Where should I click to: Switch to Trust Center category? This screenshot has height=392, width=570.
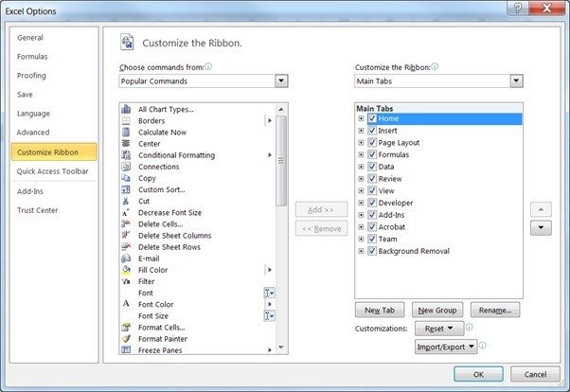tap(38, 210)
